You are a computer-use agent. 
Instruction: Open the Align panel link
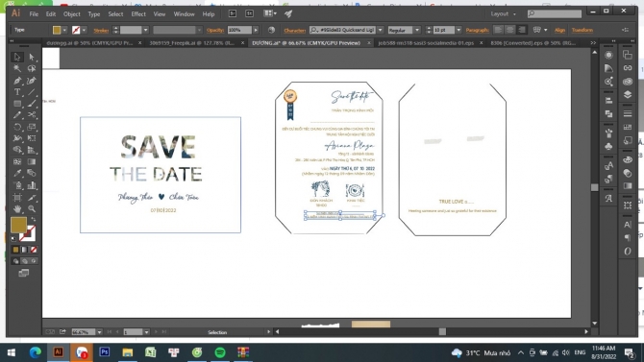(559, 30)
